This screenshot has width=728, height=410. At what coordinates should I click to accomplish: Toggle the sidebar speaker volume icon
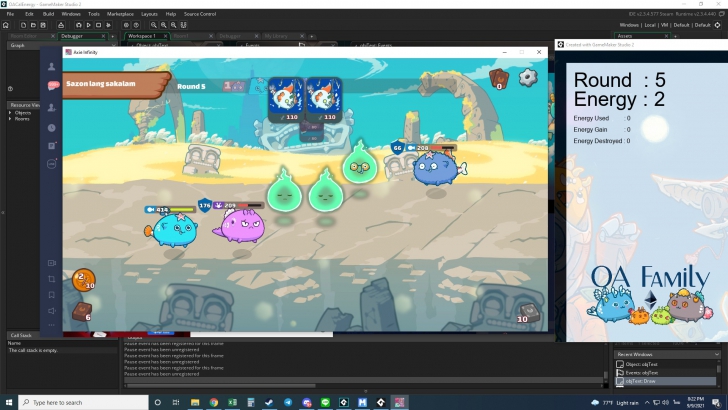52,311
